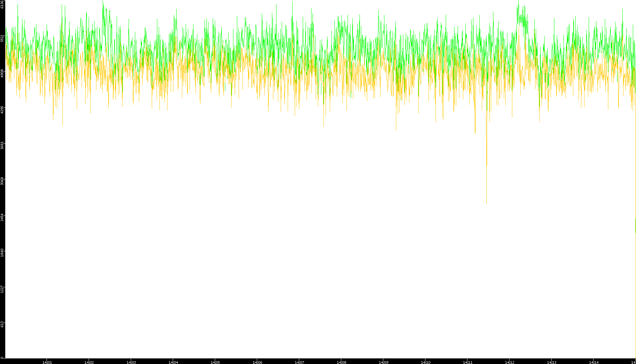The image size is (636, 364).
Task: Pick the 3068 label on the vertical axis
Action: [x=2, y=181]
